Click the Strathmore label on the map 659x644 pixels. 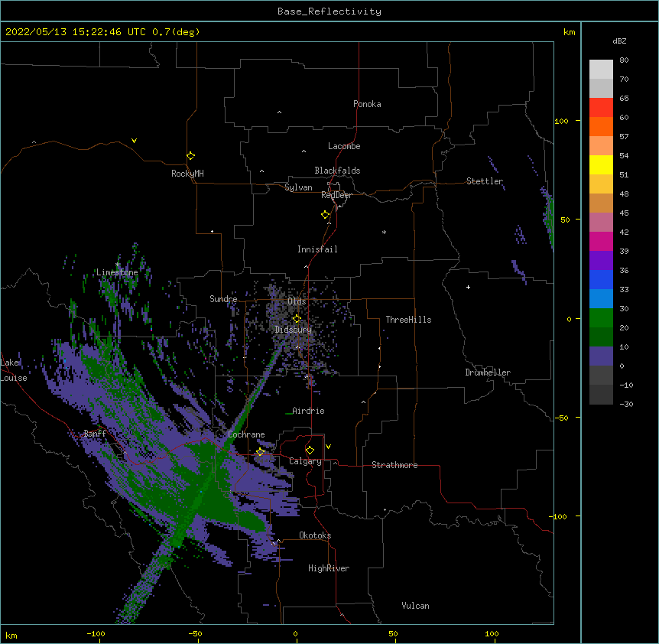394,465
